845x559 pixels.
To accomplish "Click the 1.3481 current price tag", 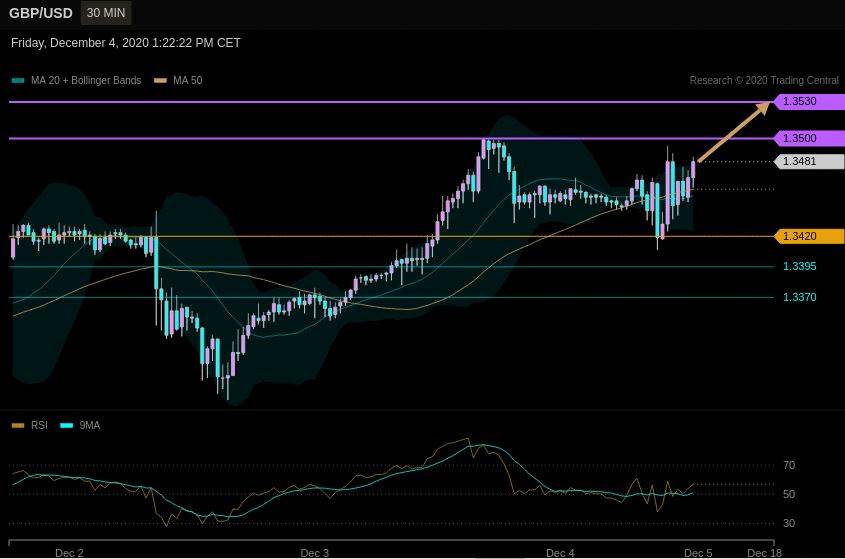I will (809, 161).
